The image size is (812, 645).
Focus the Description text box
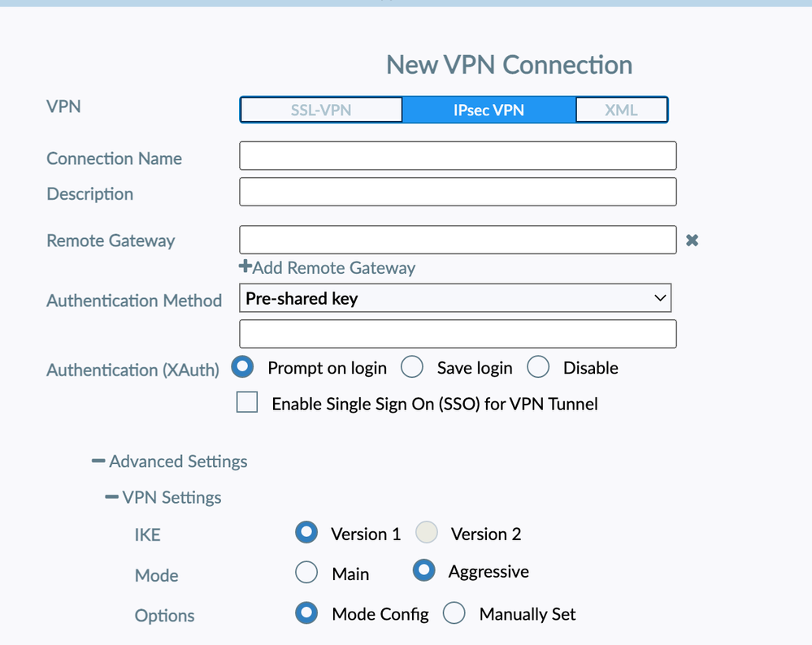click(x=458, y=192)
